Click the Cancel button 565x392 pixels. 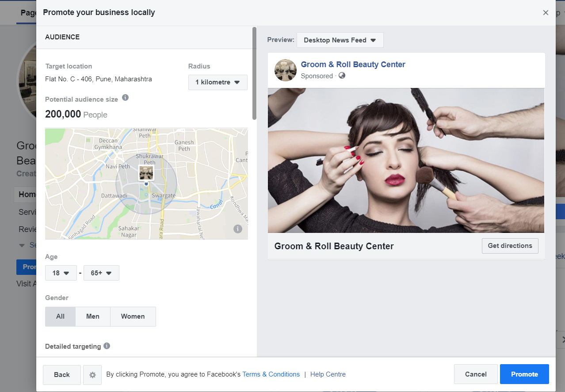[476, 374]
